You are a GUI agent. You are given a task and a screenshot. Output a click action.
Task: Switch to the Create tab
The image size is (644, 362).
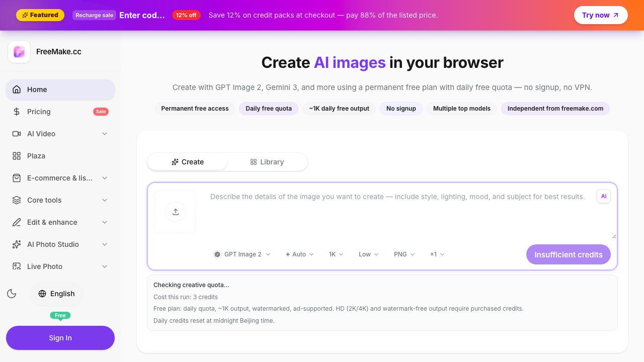tap(188, 162)
